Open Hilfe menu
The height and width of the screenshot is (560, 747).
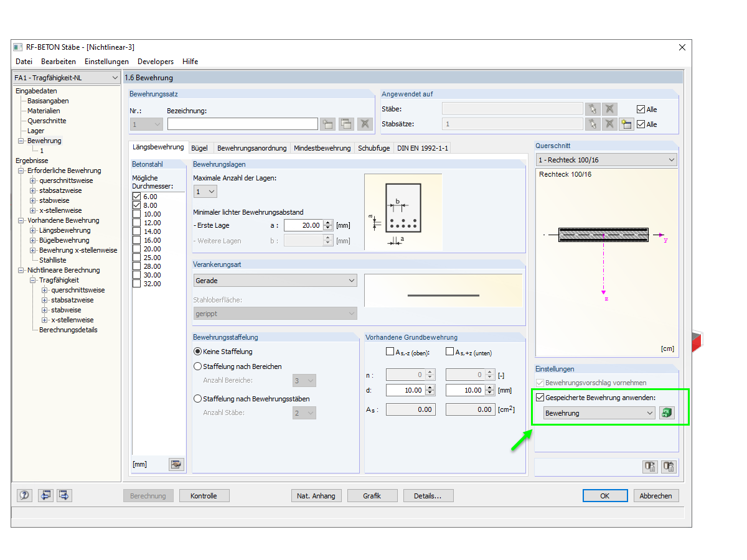coord(190,62)
